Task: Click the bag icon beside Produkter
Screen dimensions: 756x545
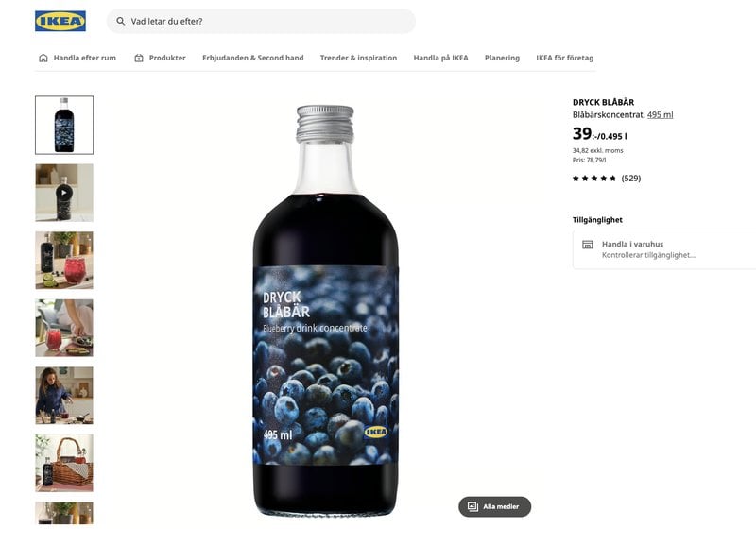Action: point(139,58)
